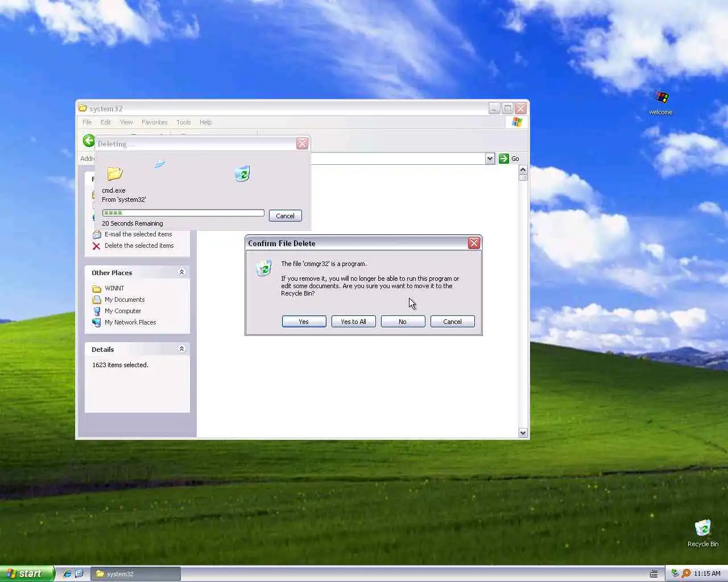This screenshot has height=582, width=728.
Task: Open My Documents link
Action: tap(125, 300)
